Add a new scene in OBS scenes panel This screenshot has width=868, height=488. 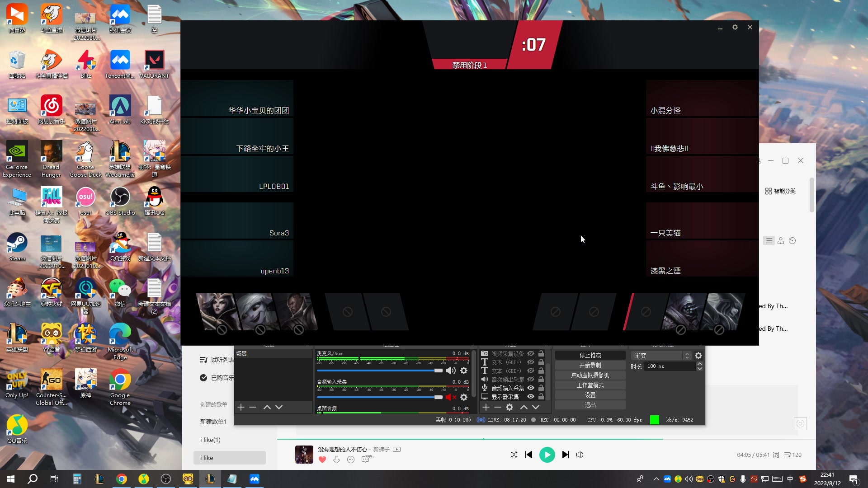coord(241,407)
